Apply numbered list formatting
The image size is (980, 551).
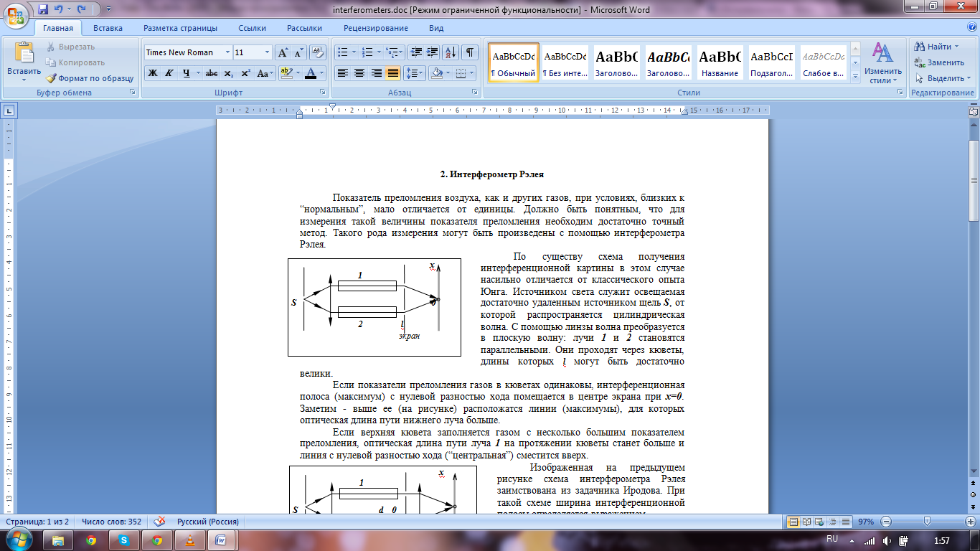(x=368, y=52)
